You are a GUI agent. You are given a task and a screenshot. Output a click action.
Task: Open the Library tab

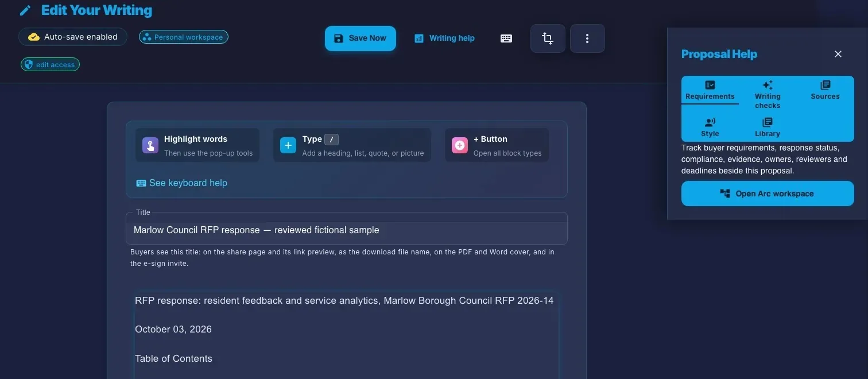tap(768, 127)
